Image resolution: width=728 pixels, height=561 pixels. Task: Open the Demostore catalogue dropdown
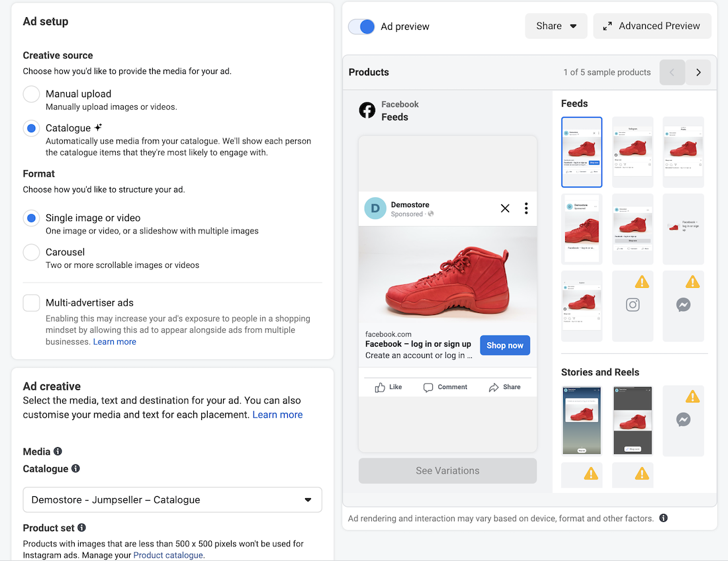point(172,499)
